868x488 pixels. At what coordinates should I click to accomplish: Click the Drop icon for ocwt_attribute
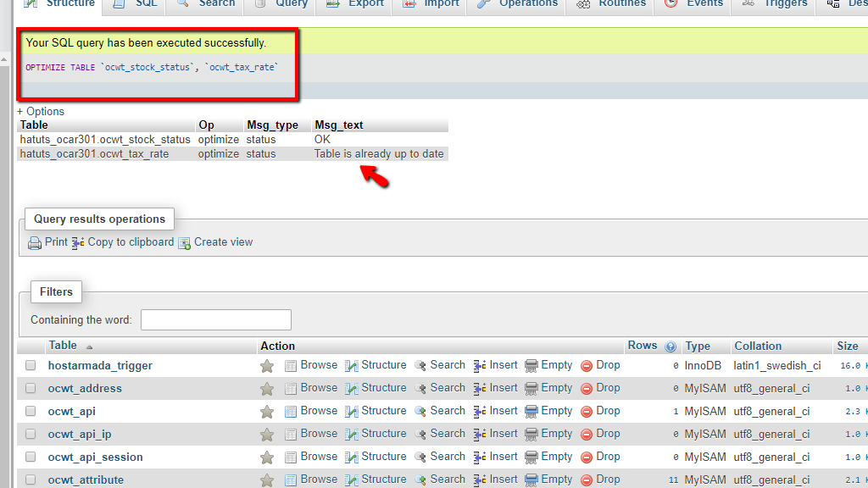click(x=587, y=480)
